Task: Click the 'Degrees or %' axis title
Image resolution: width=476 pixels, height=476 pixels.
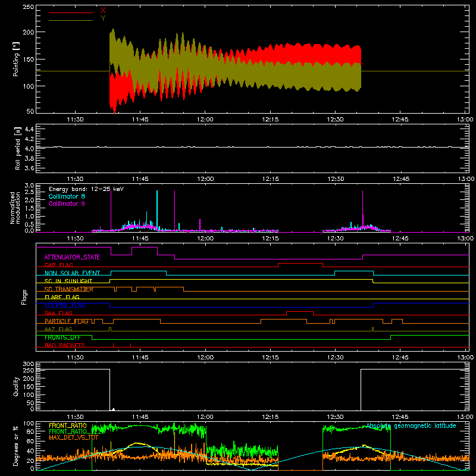Action: (x=16, y=446)
